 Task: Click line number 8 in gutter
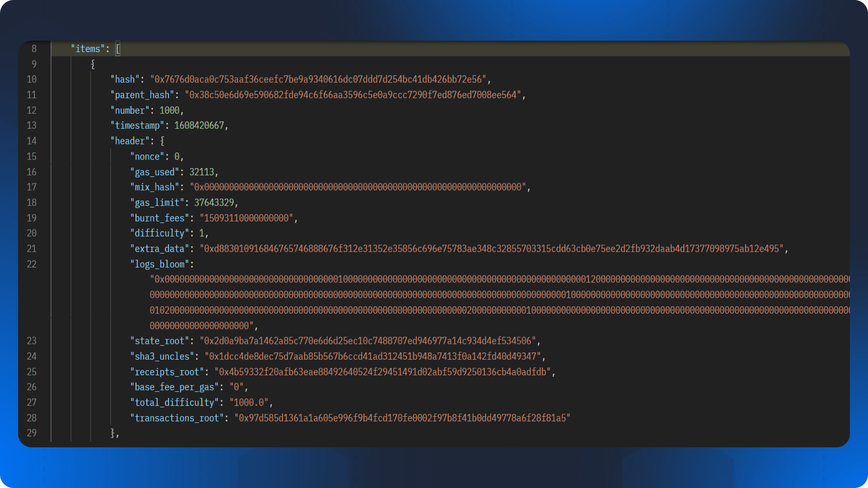click(34, 49)
